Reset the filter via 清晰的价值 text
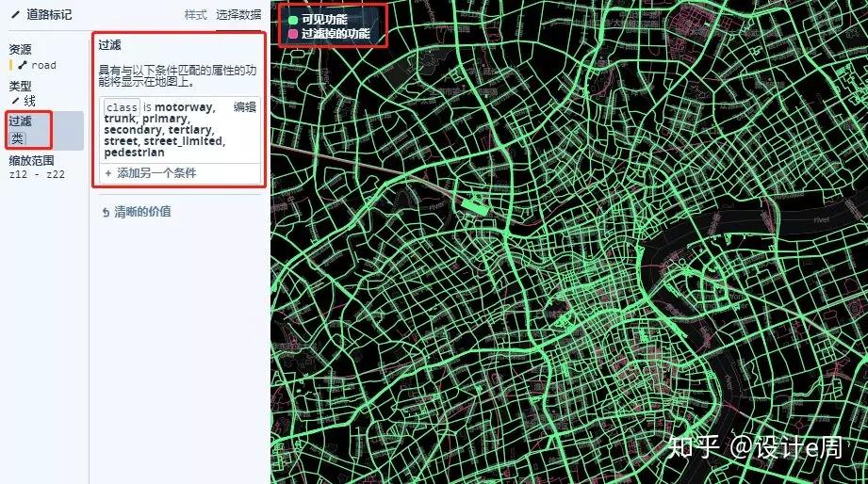The height and width of the screenshot is (484, 868). click(142, 212)
